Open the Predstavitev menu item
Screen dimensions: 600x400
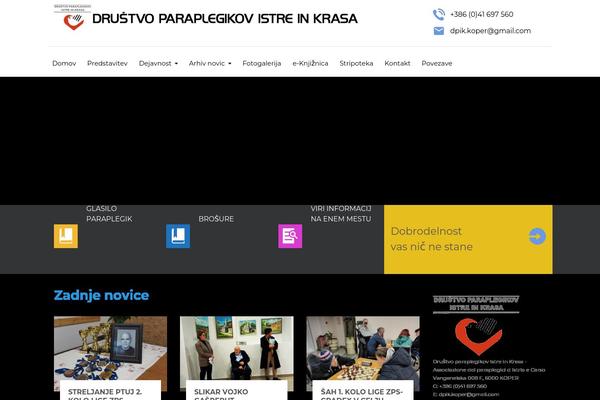[107, 63]
